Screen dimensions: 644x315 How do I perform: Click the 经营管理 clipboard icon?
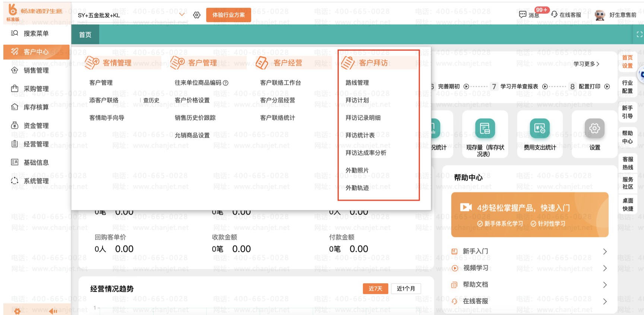tap(15, 144)
